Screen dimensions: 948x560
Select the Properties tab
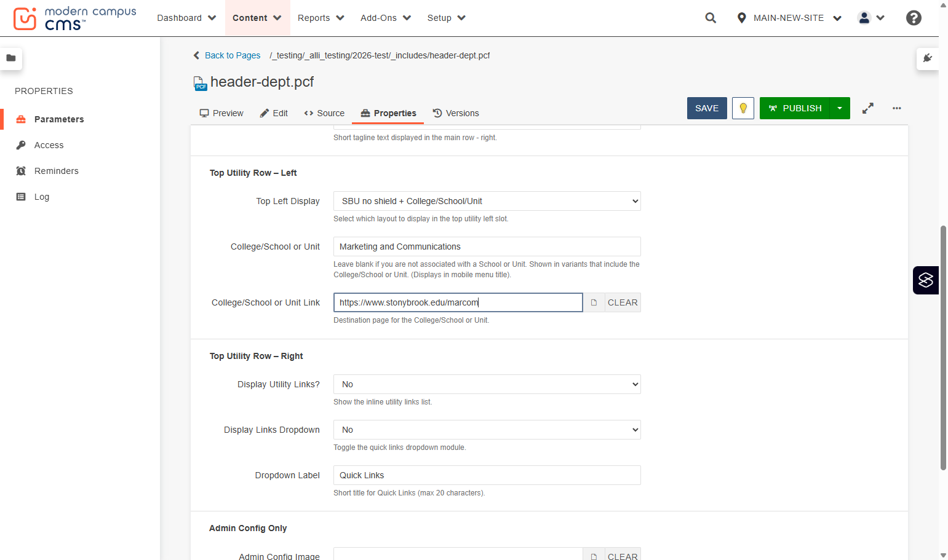click(388, 113)
